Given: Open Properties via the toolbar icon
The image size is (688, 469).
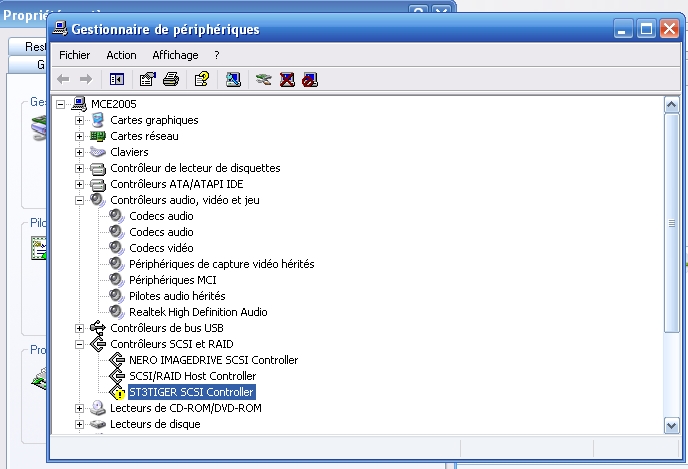Looking at the screenshot, I should click(x=147, y=79).
